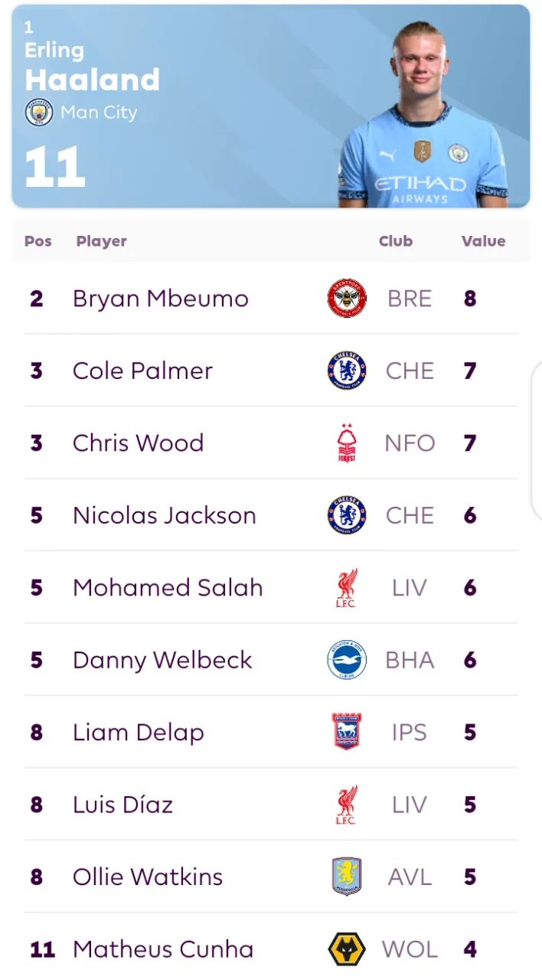542x980 pixels.
Task: Open Bryan Mbeumo player link
Action: (161, 299)
